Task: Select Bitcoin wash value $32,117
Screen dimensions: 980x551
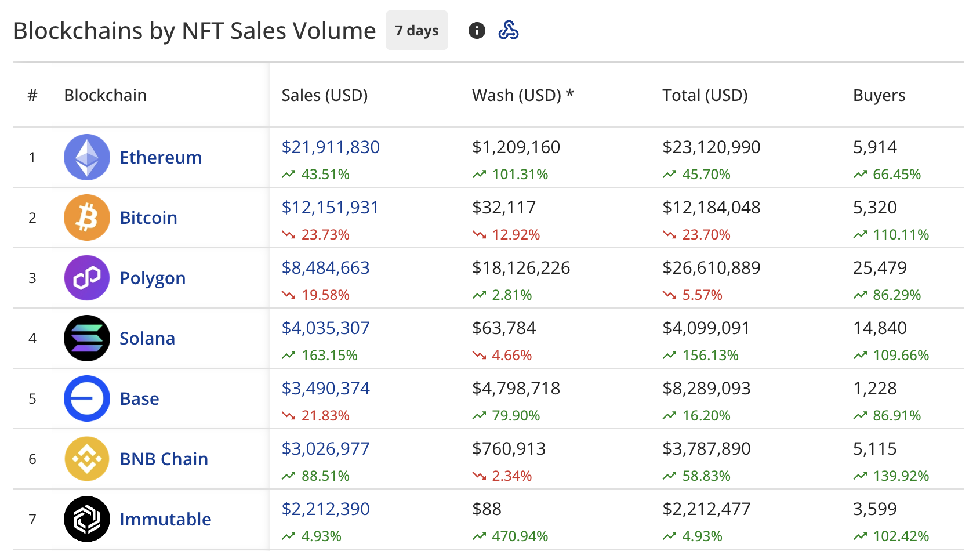Action: pos(504,208)
